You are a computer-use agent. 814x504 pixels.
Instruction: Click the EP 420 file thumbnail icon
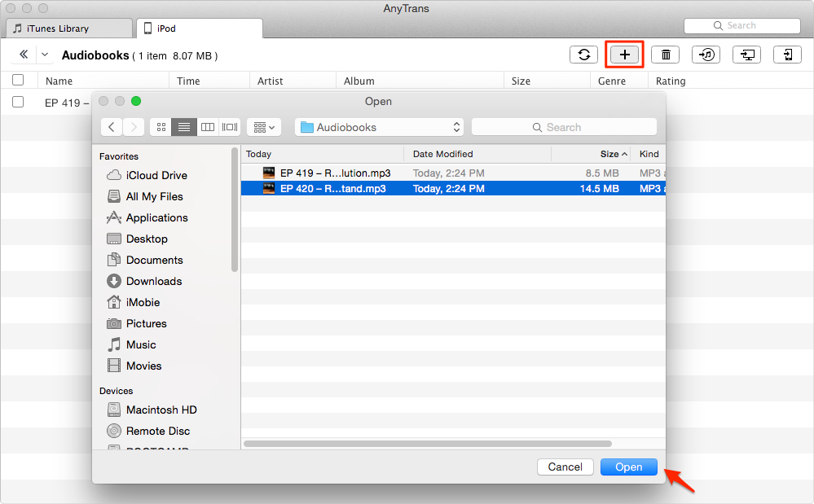coord(269,188)
